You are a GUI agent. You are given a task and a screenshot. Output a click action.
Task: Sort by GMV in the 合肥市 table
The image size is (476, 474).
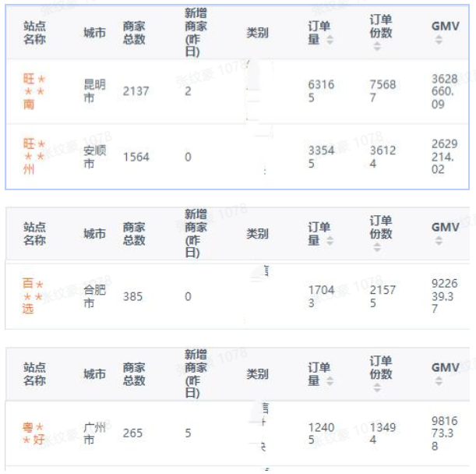[x=439, y=241]
